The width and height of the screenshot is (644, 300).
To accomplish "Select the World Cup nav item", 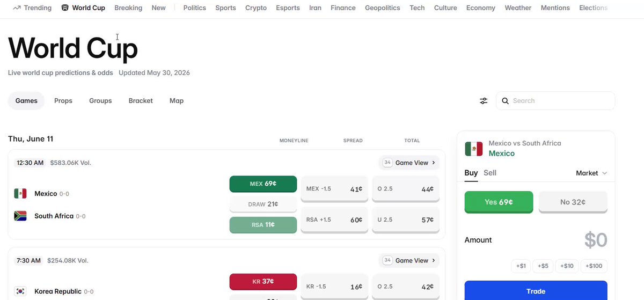I will click(83, 8).
